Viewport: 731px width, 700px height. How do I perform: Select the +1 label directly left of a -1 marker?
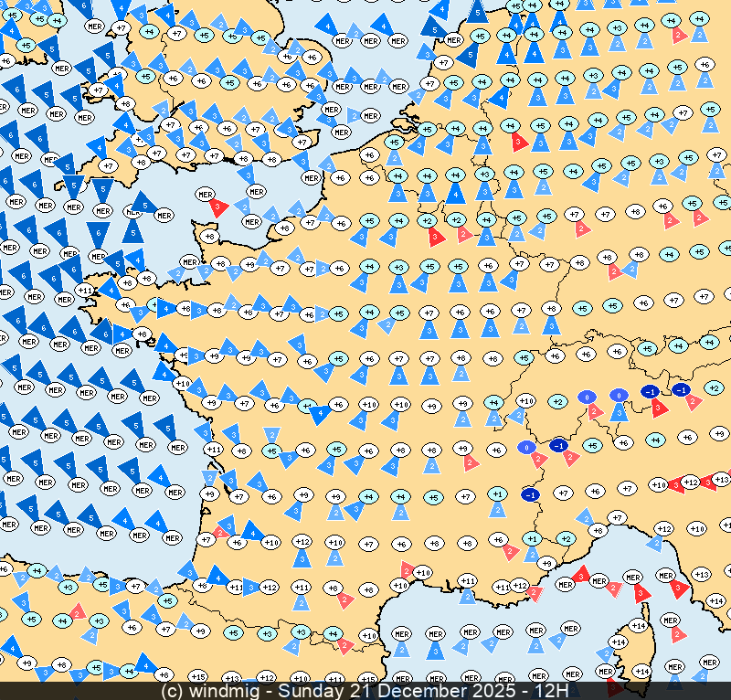click(497, 493)
